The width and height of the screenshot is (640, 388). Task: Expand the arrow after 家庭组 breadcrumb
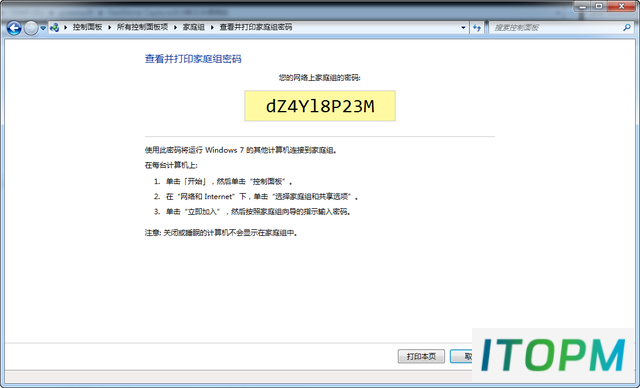(x=212, y=27)
